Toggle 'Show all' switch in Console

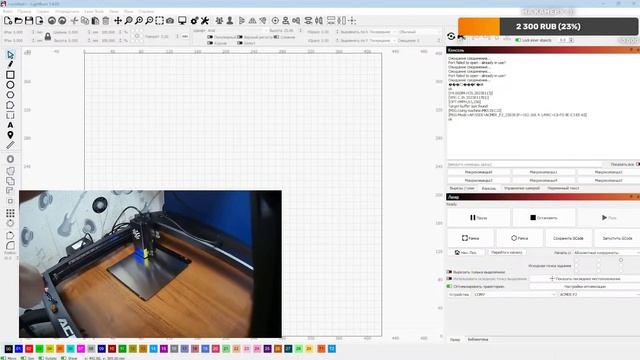pyautogui.click(x=638, y=164)
